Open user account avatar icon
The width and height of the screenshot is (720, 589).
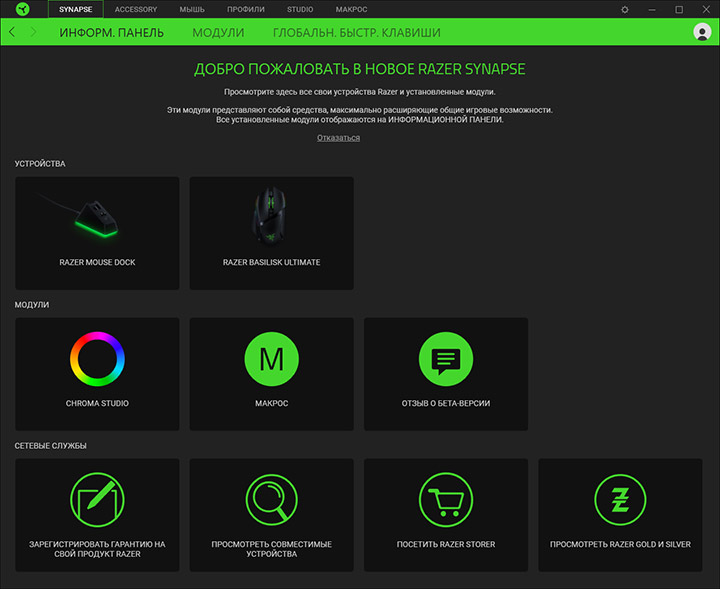coord(702,32)
